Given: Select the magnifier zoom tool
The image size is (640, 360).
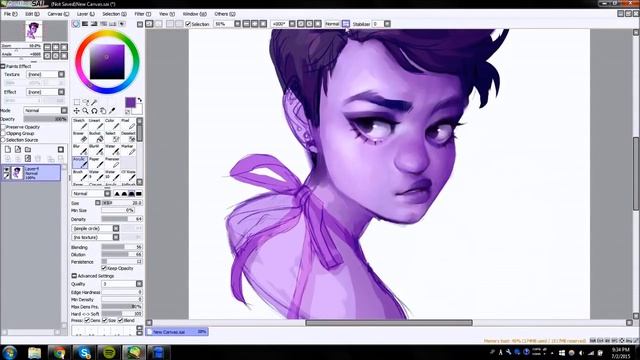Looking at the screenshot, I should click(x=85, y=111).
